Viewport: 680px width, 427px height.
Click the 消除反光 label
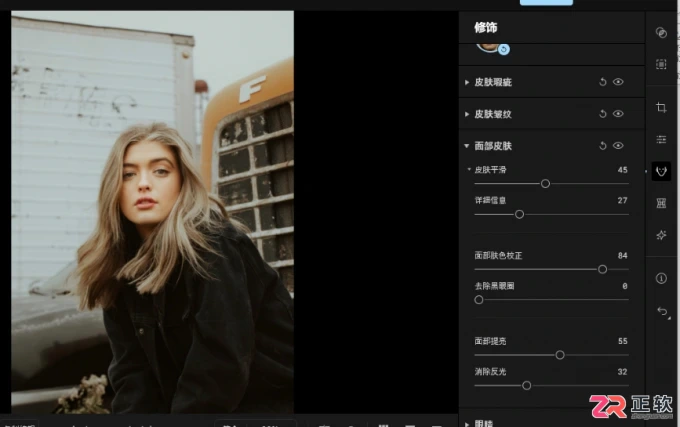tap(490, 372)
